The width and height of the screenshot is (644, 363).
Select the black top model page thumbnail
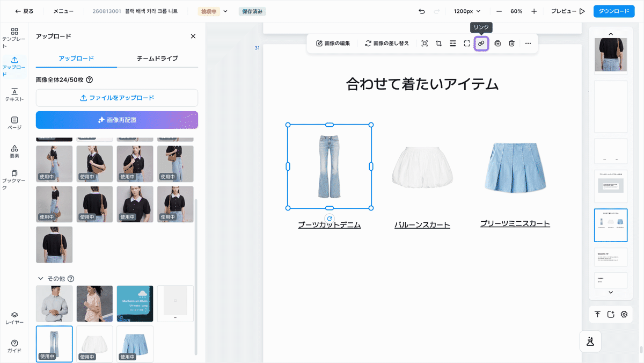coord(611,55)
